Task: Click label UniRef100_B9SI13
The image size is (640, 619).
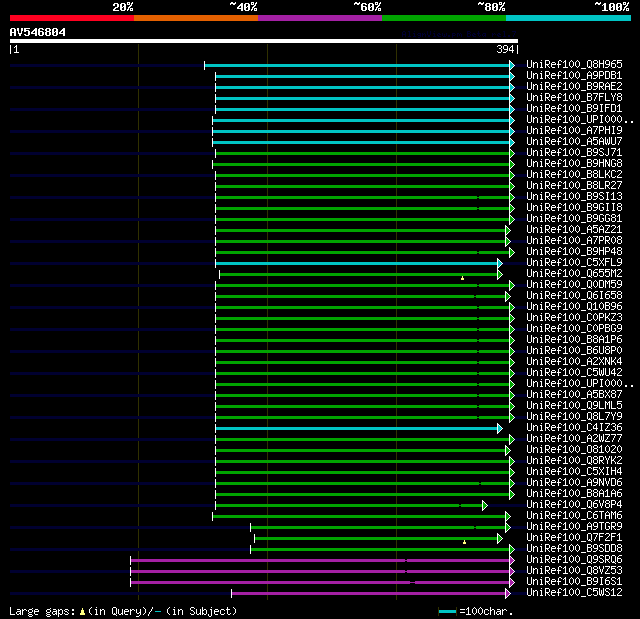Action: pyautogui.click(x=574, y=197)
